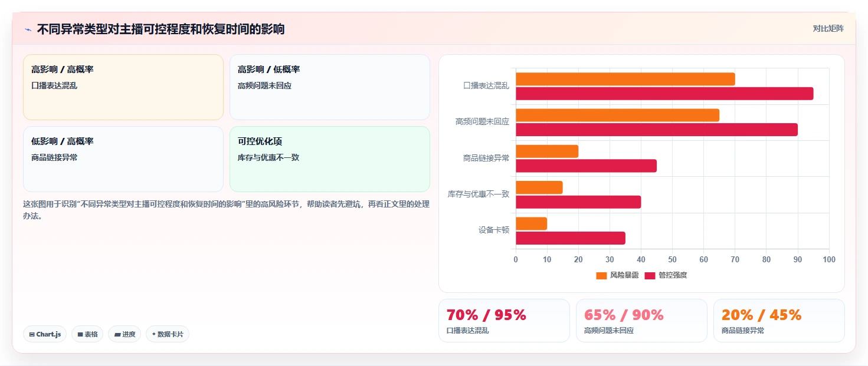Select the 数据卡片 chip
Image resolution: width=868 pixels, height=366 pixels.
pyautogui.click(x=168, y=334)
